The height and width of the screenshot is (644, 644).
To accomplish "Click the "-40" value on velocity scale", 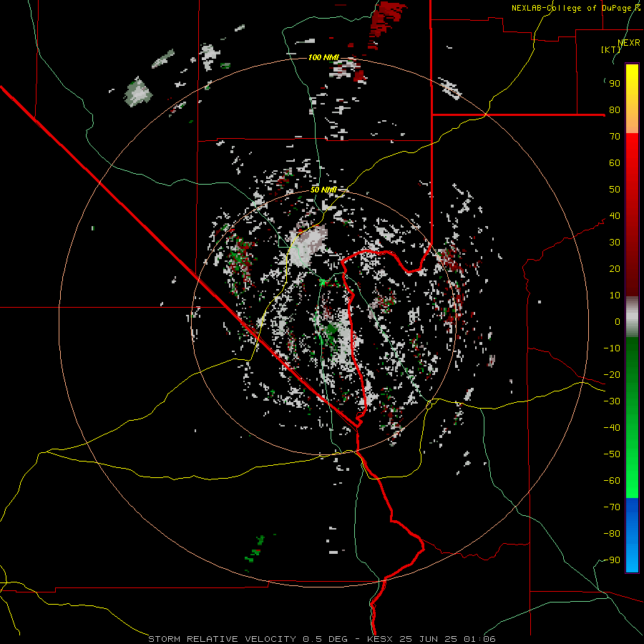I will tap(612, 428).
